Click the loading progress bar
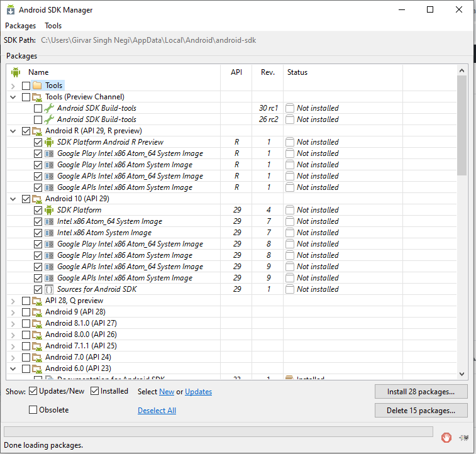The image size is (476, 454). point(218,431)
